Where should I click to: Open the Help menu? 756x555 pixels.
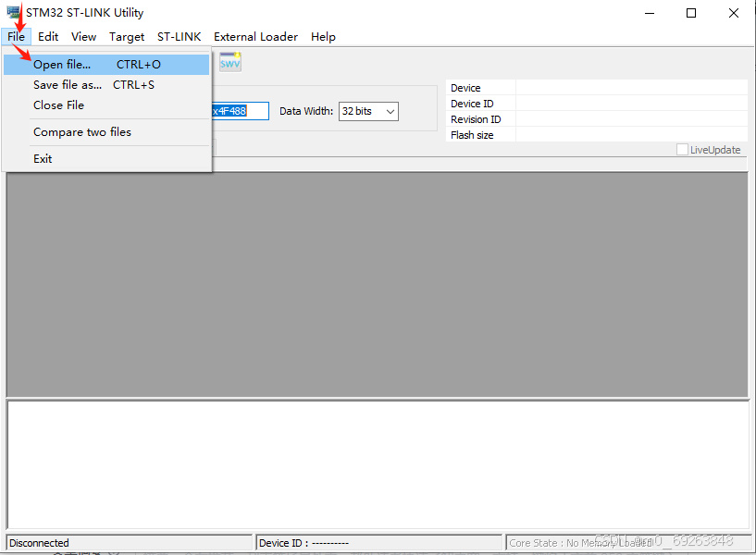(323, 37)
